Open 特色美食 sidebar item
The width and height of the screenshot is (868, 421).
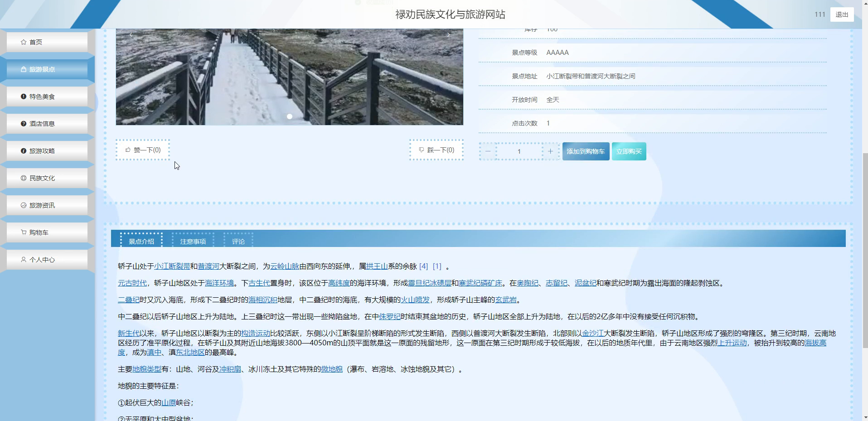(x=47, y=97)
